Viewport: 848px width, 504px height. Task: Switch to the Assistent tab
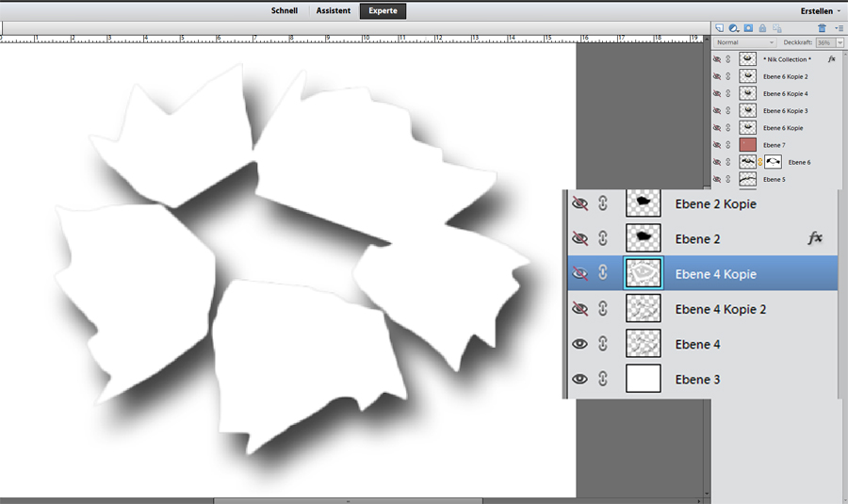click(x=334, y=11)
